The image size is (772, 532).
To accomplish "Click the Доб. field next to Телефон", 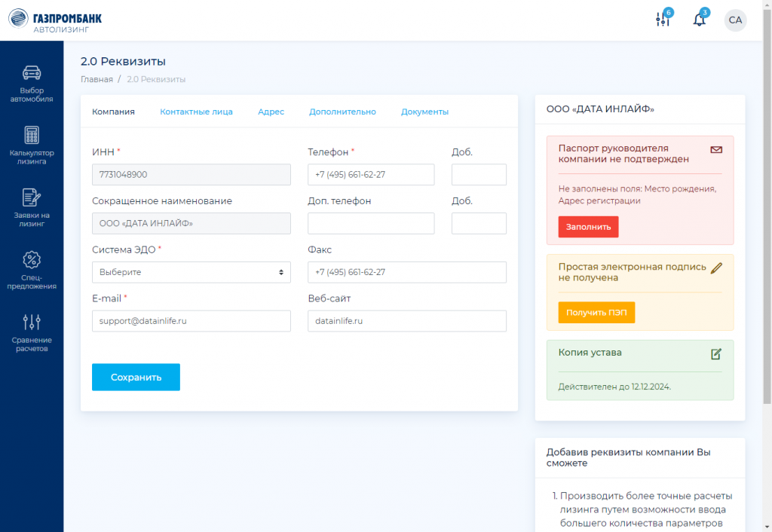I will [479, 175].
